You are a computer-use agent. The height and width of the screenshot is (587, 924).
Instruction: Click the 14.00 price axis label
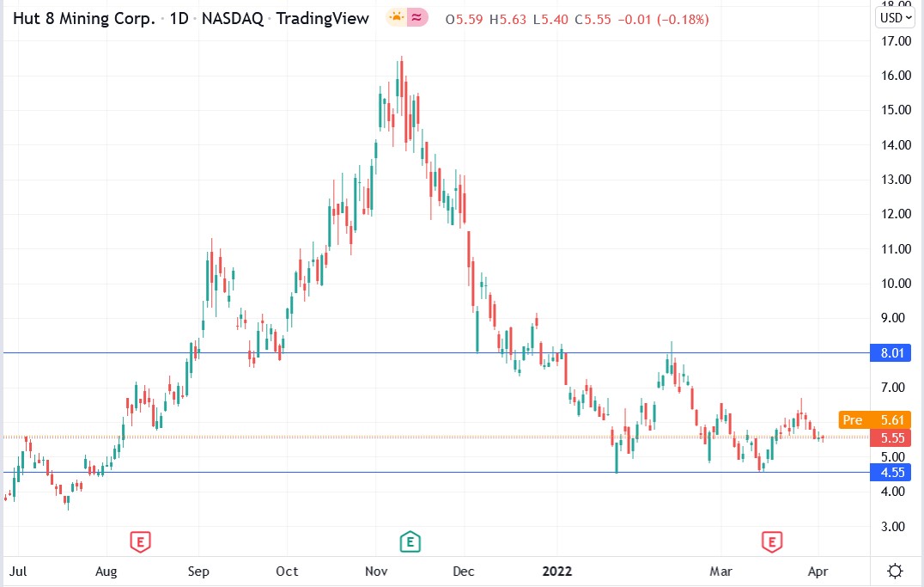pyautogui.click(x=896, y=144)
